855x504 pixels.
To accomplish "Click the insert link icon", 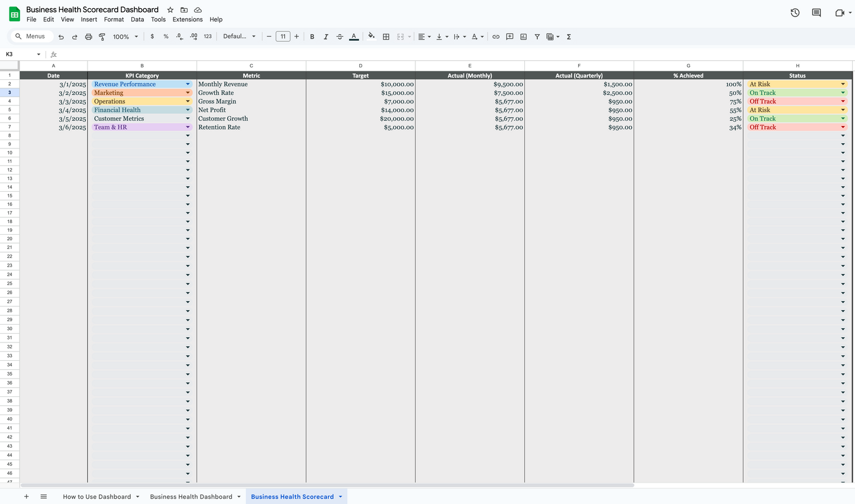I will coord(496,37).
